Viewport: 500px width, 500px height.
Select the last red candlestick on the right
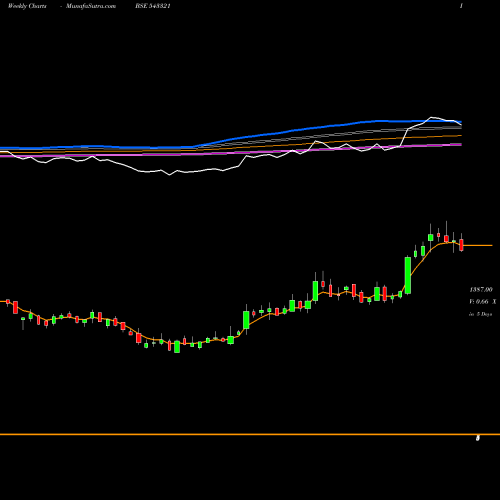pyautogui.click(x=461, y=244)
